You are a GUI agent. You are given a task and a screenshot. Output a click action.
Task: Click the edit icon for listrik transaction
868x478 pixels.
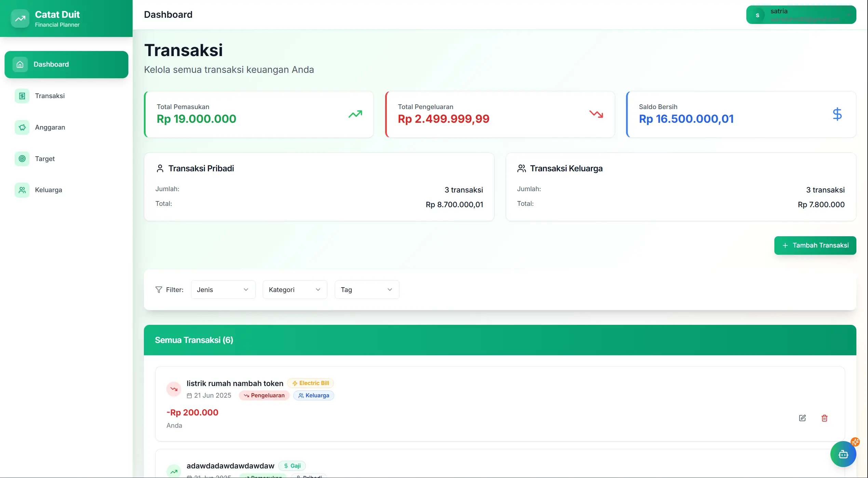(x=802, y=418)
